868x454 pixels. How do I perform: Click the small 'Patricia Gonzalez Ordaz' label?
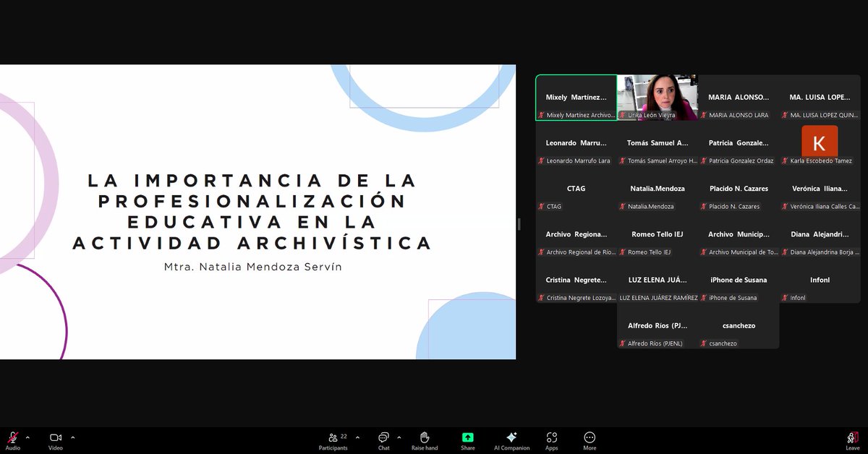coord(741,160)
